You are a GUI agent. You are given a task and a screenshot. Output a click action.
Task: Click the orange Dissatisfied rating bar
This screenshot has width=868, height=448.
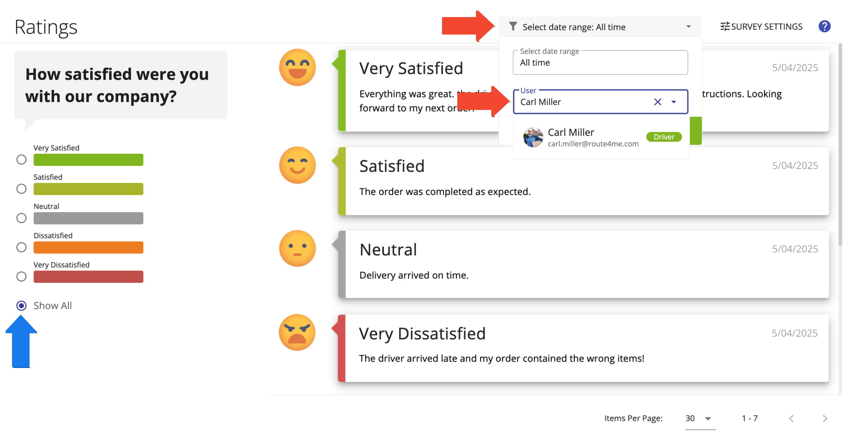point(88,247)
